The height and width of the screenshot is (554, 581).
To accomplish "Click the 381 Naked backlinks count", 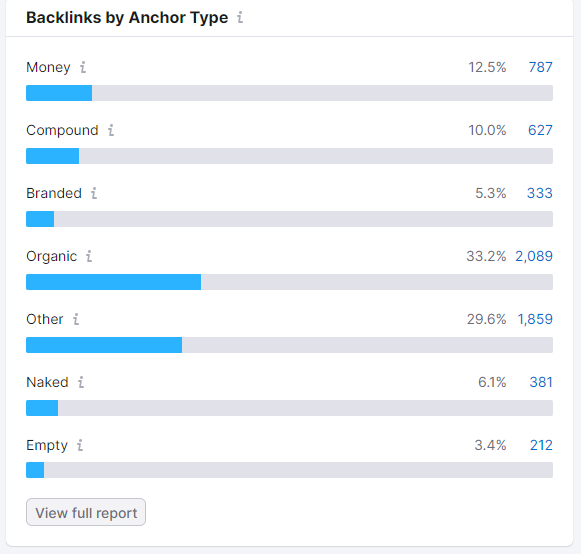I will coord(541,382).
